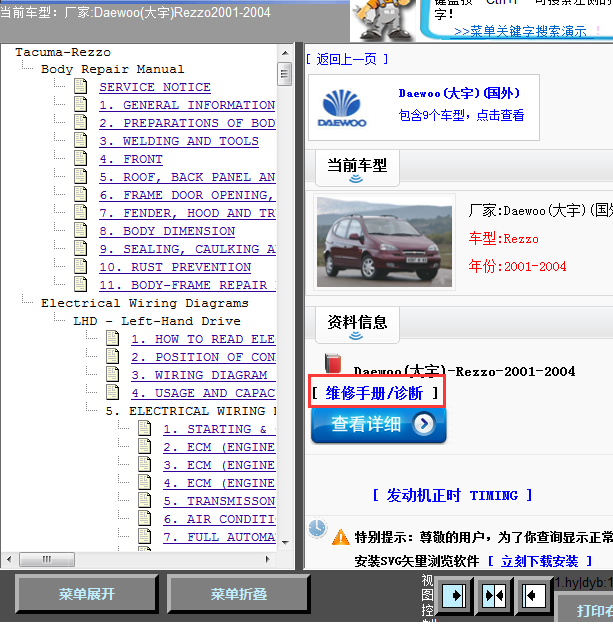Viewport: 613px width, 627px height.
Task: Click red book icon beside Daewoo-Rezzo-2001-2004
Action: point(333,363)
